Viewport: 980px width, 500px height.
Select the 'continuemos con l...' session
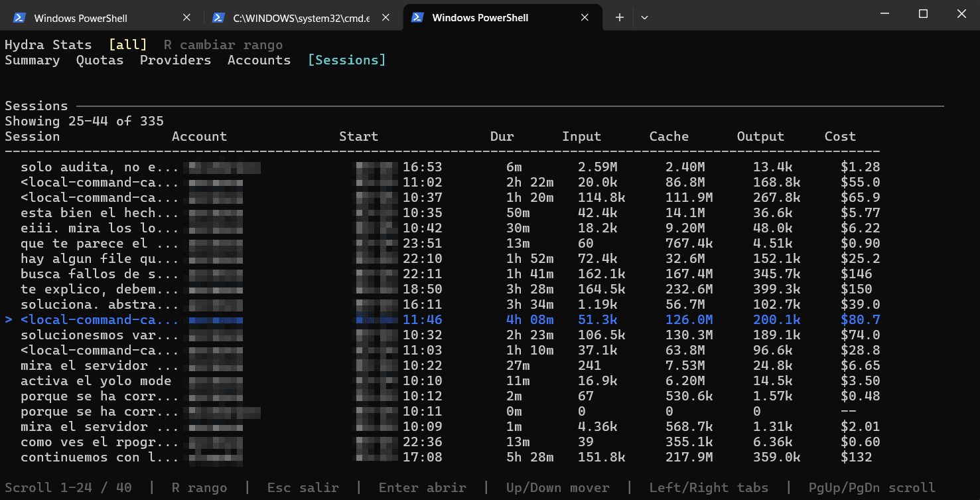click(443, 457)
